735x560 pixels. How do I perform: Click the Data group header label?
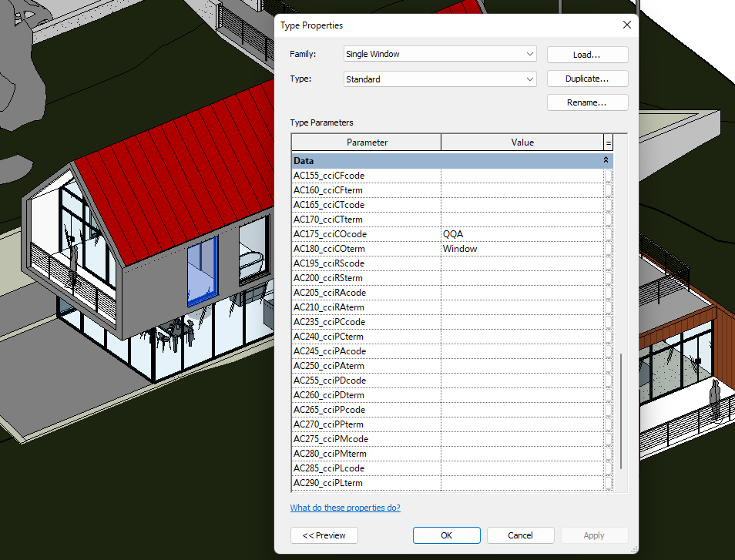(x=304, y=161)
